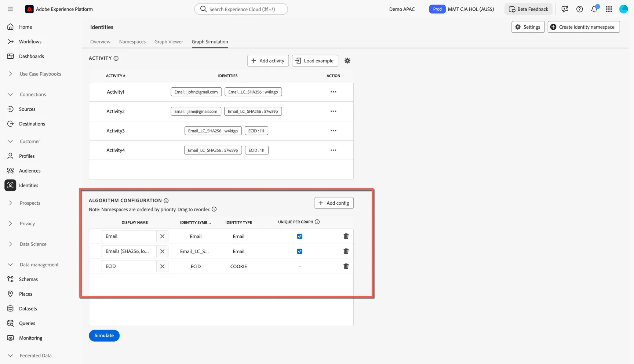The width and height of the screenshot is (634, 364).
Task: Click the Adobe Experience Platform logo
Action: pos(29,9)
